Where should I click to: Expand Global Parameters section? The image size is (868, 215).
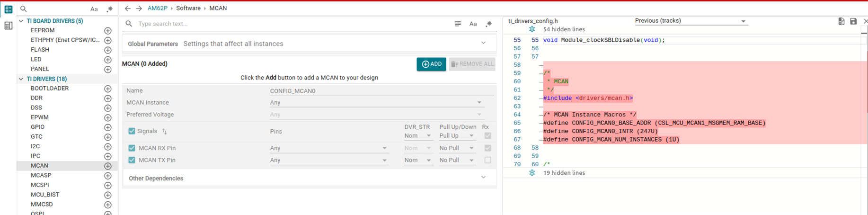click(x=483, y=44)
